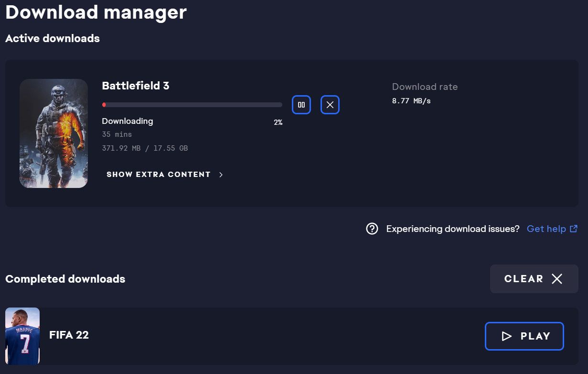Cancel the Battlefield 3 download

pos(330,105)
